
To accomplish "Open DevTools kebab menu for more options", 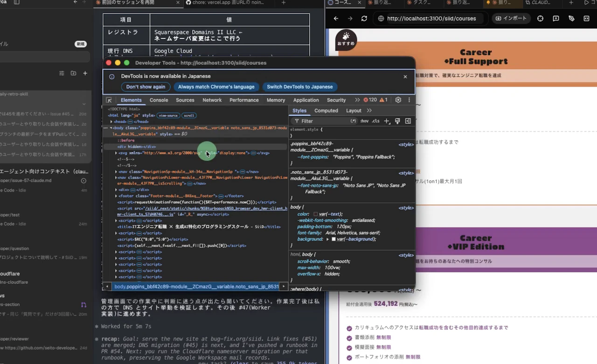I will 409,100.
